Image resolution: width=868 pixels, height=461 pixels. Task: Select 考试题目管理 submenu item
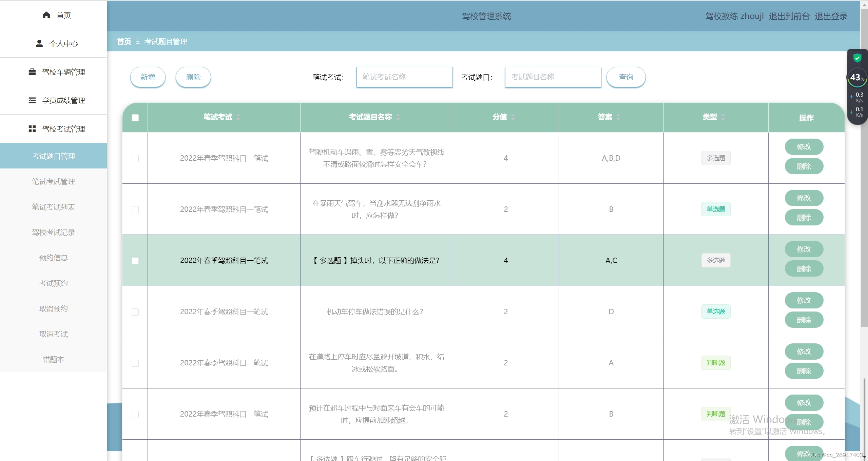[x=53, y=156]
